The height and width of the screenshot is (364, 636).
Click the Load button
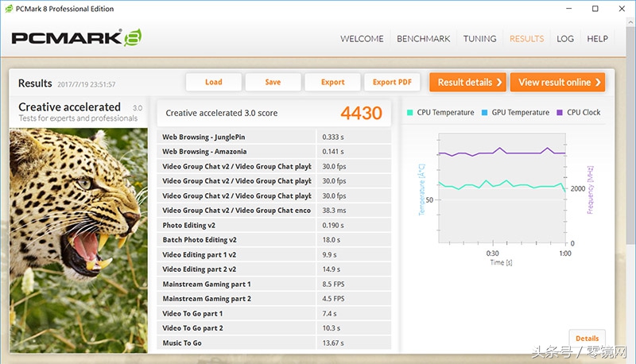[214, 82]
